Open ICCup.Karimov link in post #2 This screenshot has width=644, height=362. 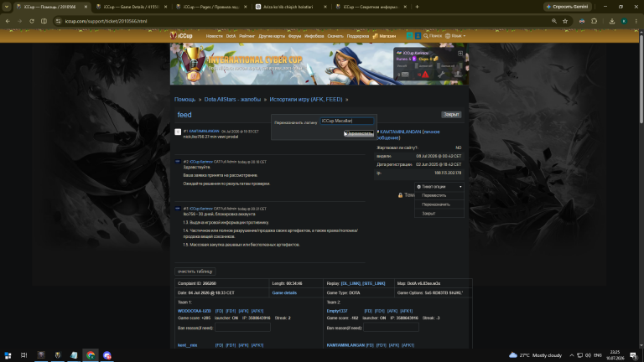click(x=201, y=162)
